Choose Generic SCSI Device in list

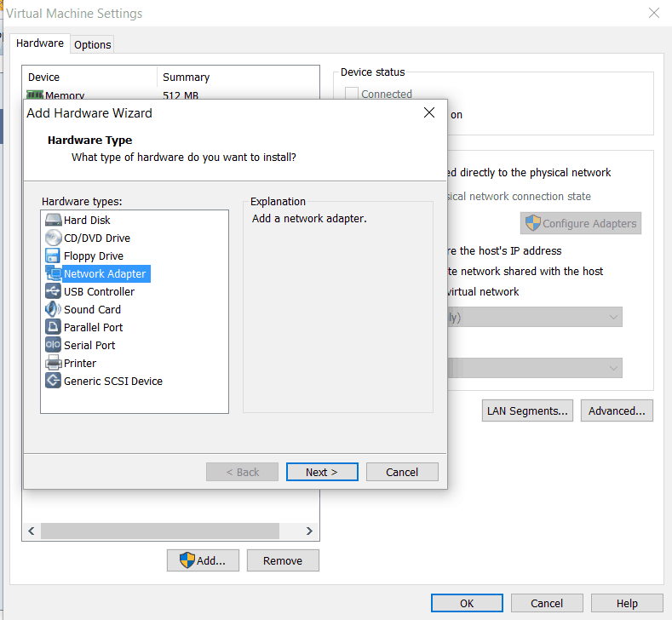click(112, 382)
